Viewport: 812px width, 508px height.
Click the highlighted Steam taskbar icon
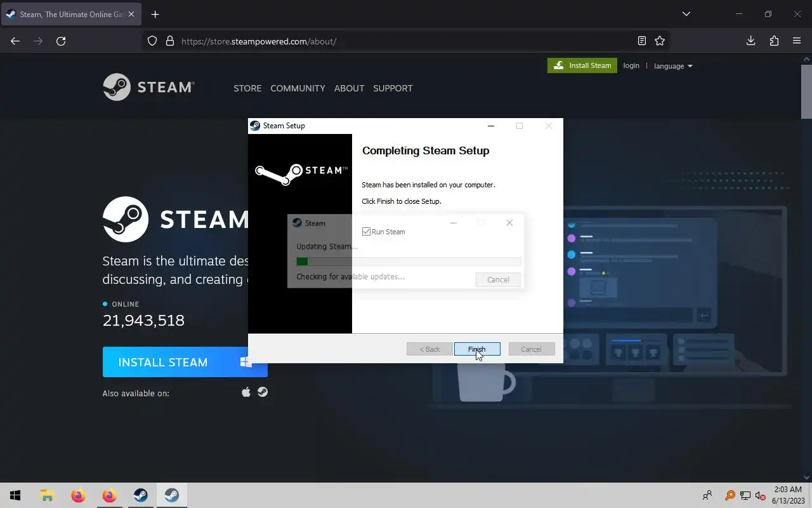(171, 495)
